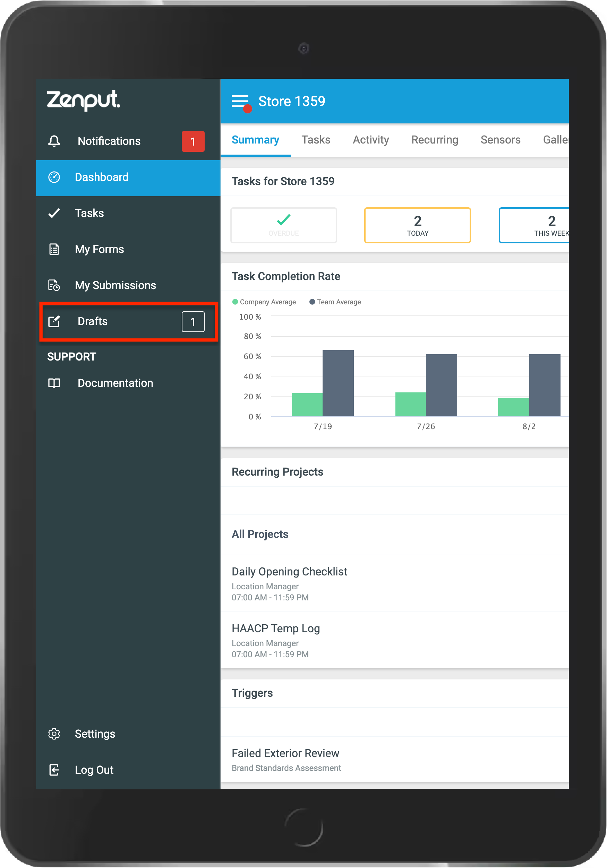Toggle the Team Average legend item
The width and height of the screenshot is (607, 868).
coord(335,302)
